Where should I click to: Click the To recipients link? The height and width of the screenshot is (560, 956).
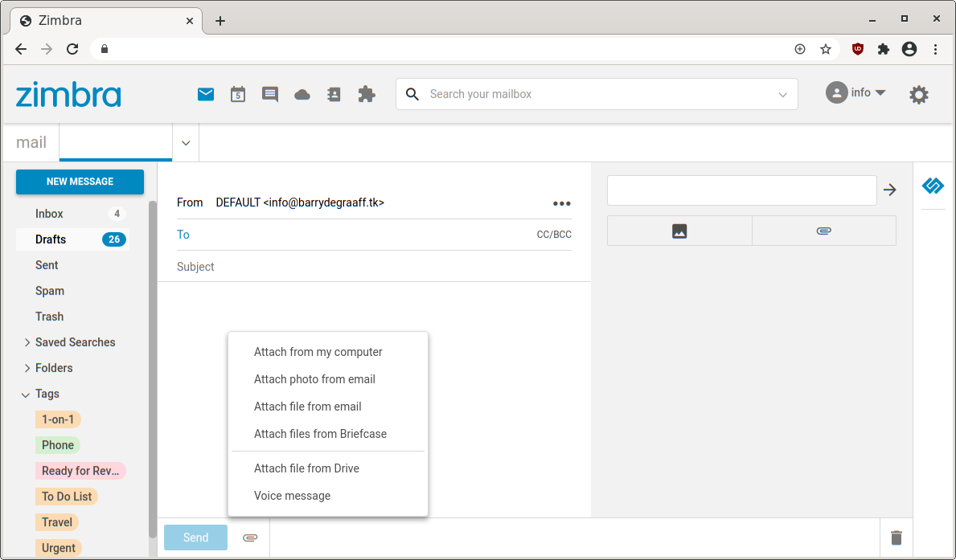pyautogui.click(x=183, y=235)
